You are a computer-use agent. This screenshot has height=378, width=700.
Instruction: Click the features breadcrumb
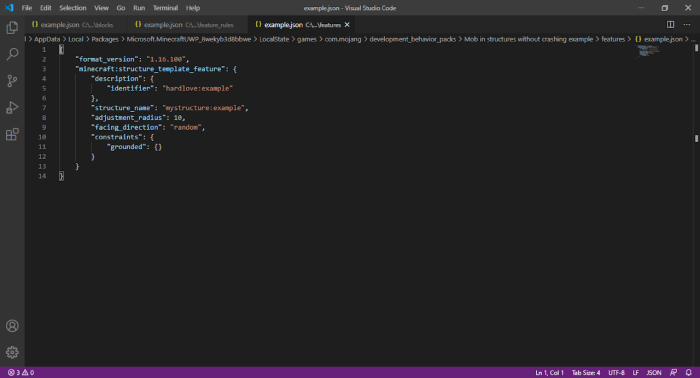[613, 39]
